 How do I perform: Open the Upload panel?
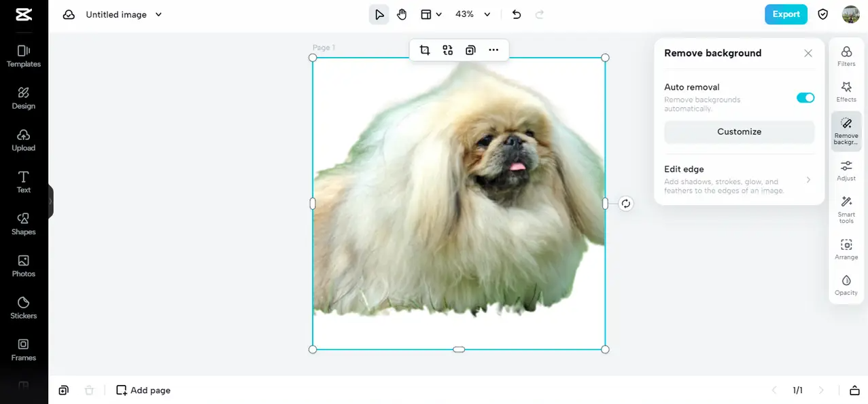pyautogui.click(x=24, y=141)
